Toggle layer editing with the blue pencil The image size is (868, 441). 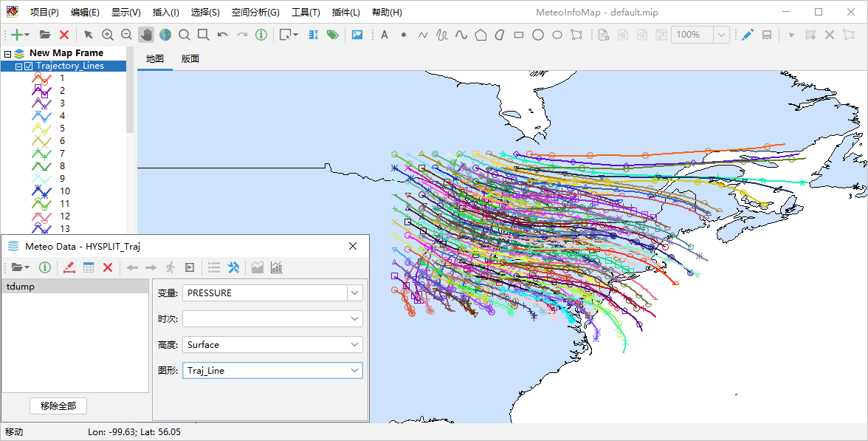pos(747,35)
